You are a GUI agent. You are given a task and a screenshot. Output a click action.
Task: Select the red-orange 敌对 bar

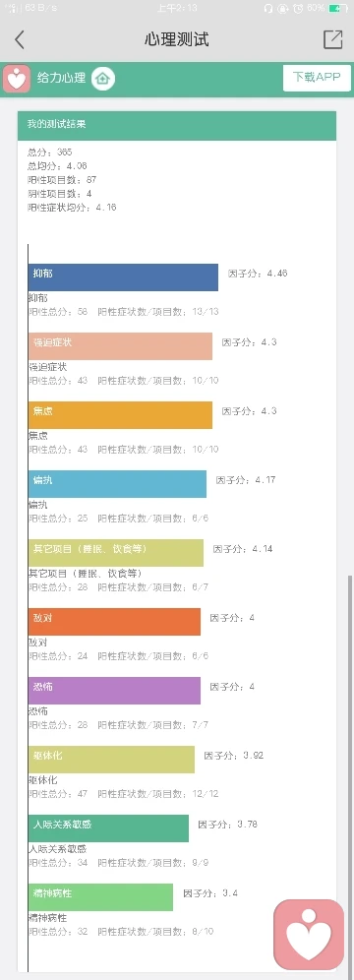[114, 621]
